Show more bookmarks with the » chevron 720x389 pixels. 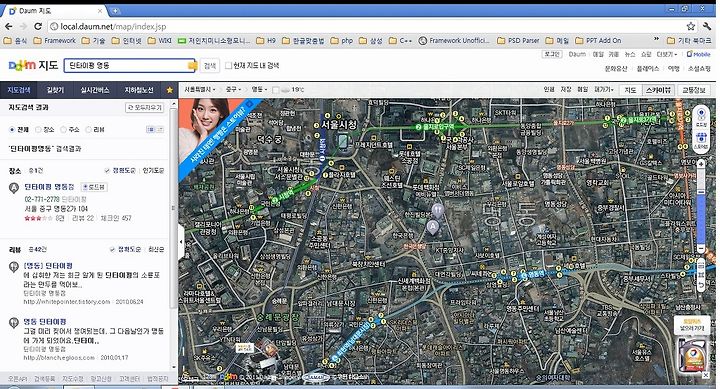(x=656, y=40)
